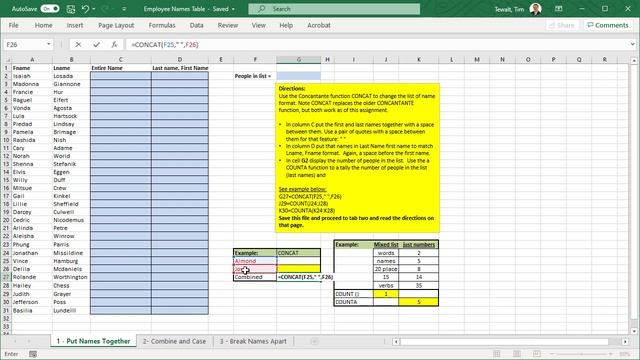The width and height of the screenshot is (640, 360).
Task: Select column G header
Action: 298,60
